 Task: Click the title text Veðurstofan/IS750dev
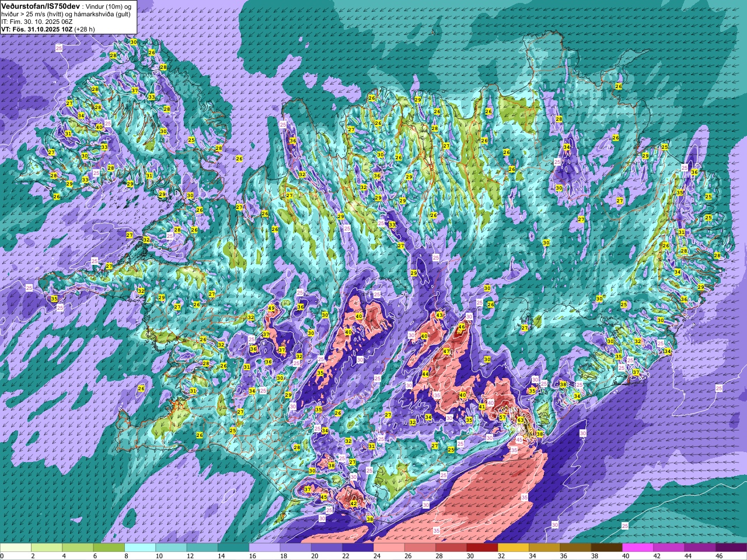tap(40, 6)
